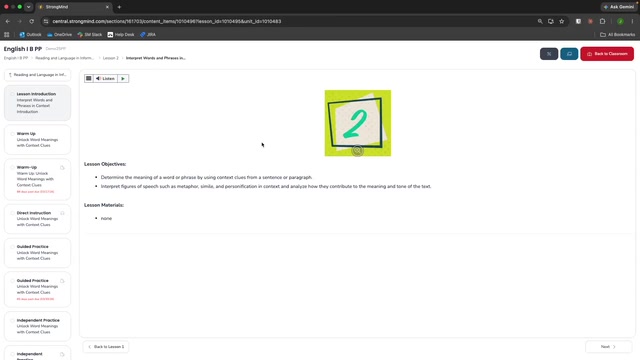Image resolution: width=640 pixels, height=360 pixels.
Task: Select the StrongMind browser tab
Action: click(73, 7)
